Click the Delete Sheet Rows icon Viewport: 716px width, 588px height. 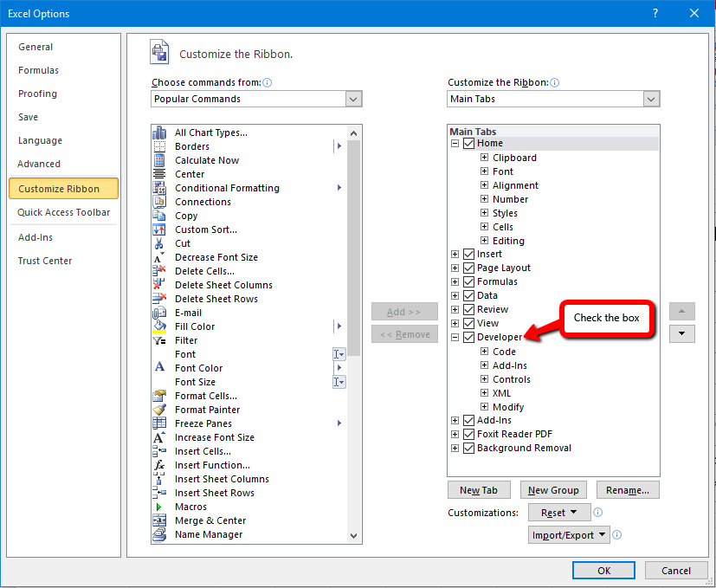tap(159, 299)
